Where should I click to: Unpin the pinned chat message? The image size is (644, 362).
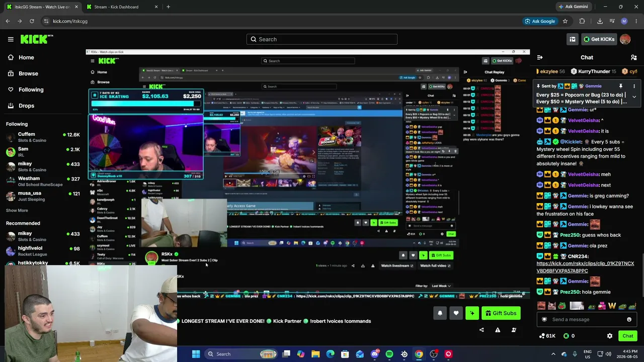click(621, 86)
